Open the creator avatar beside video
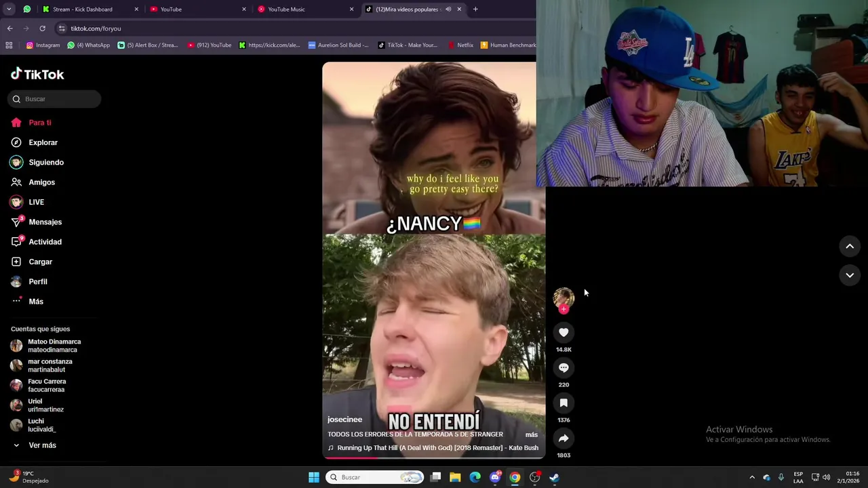The height and width of the screenshot is (488, 868). click(564, 298)
